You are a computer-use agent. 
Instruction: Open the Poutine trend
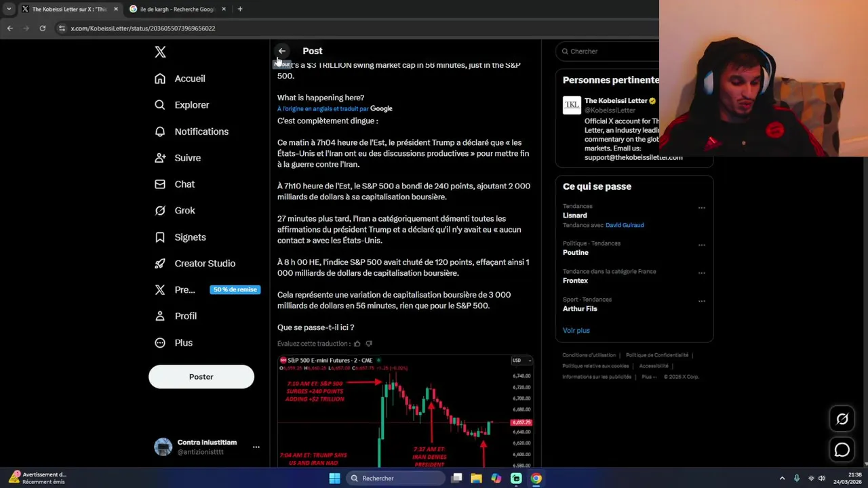(576, 253)
